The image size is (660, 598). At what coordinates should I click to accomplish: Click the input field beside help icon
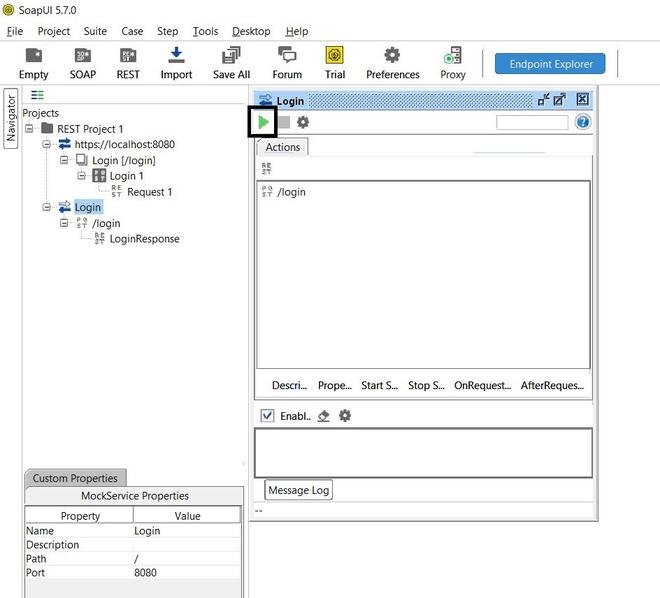click(532, 122)
